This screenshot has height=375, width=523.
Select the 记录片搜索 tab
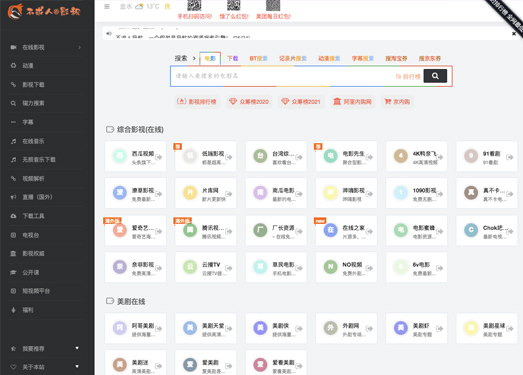coord(293,58)
